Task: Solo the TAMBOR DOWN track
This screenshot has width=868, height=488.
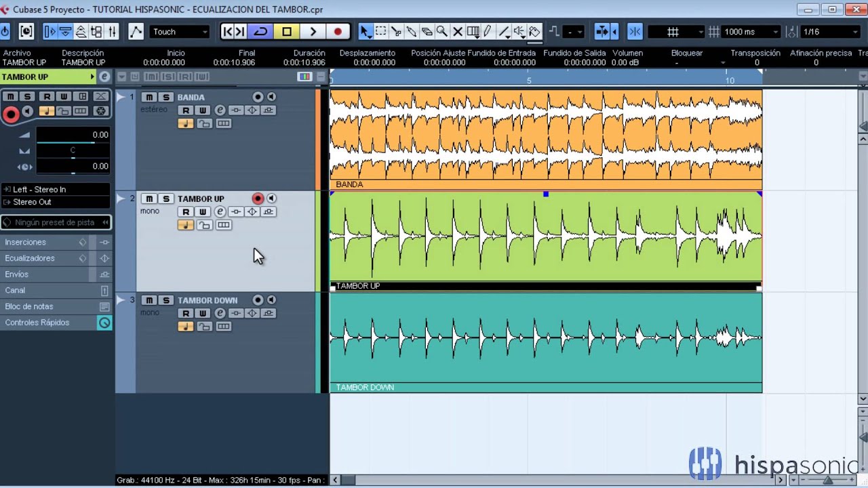Action: click(x=165, y=300)
